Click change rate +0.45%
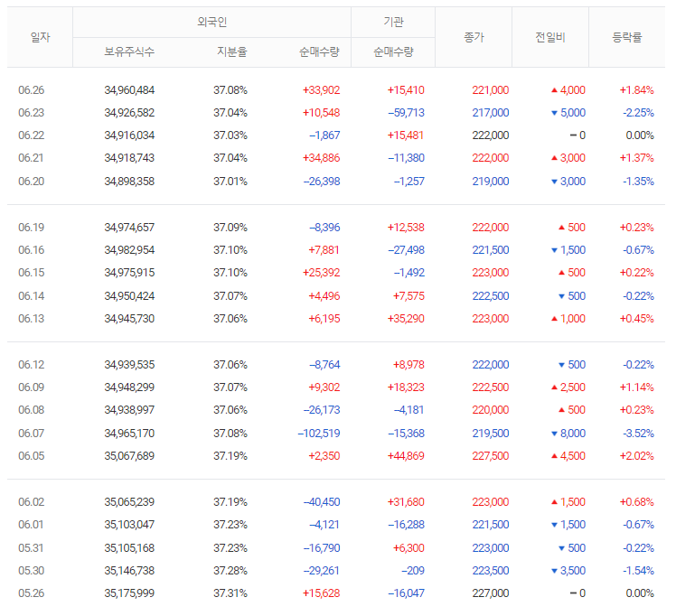Image resolution: width=676 pixels, height=616 pixels. [x=637, y=319]
